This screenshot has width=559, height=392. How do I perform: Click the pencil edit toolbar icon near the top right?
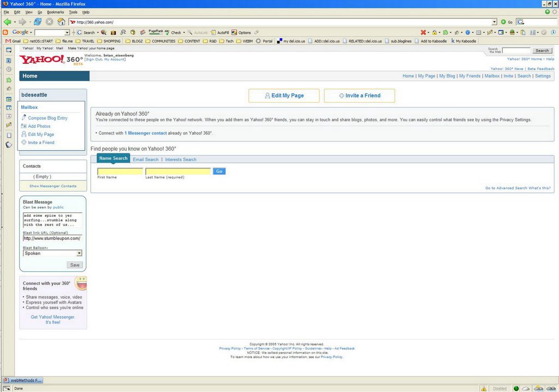[x=490, y=32]
